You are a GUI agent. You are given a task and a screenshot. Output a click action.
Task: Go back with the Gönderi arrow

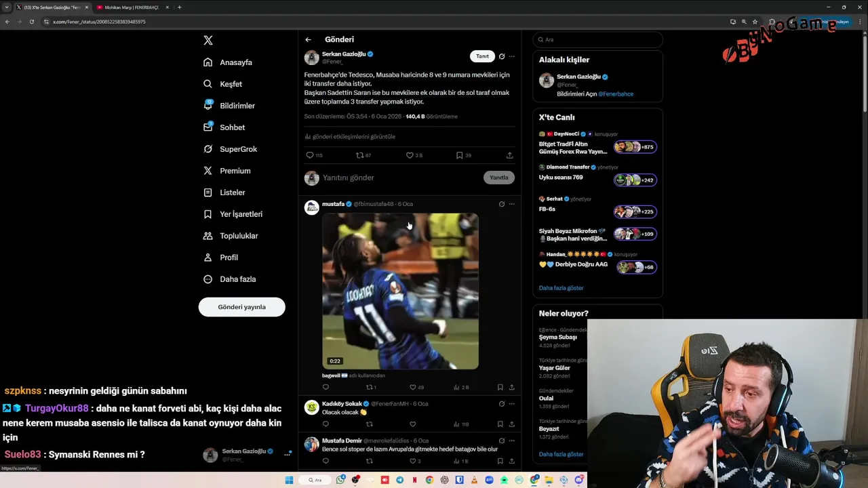click(308, 39)
